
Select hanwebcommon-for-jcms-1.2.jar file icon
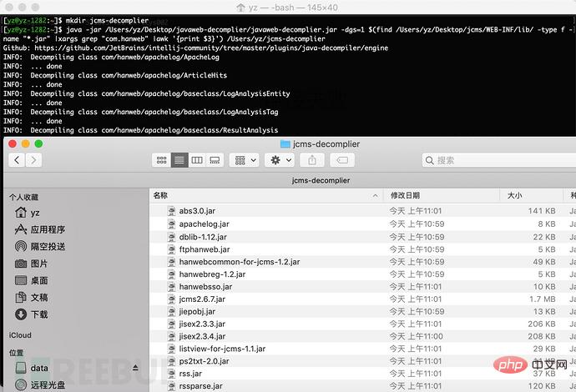(172, 262)
